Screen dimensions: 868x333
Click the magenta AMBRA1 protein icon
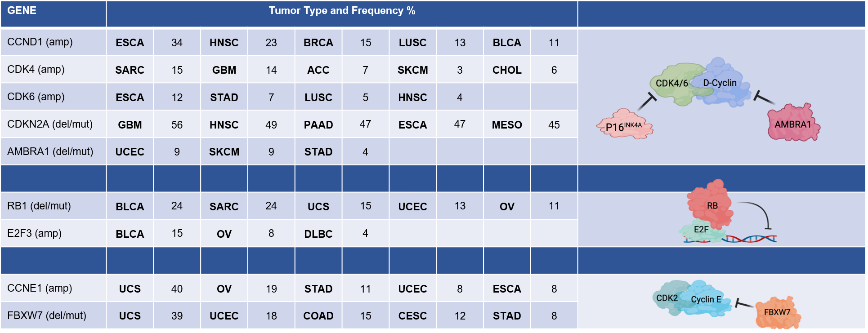point(793,123)
